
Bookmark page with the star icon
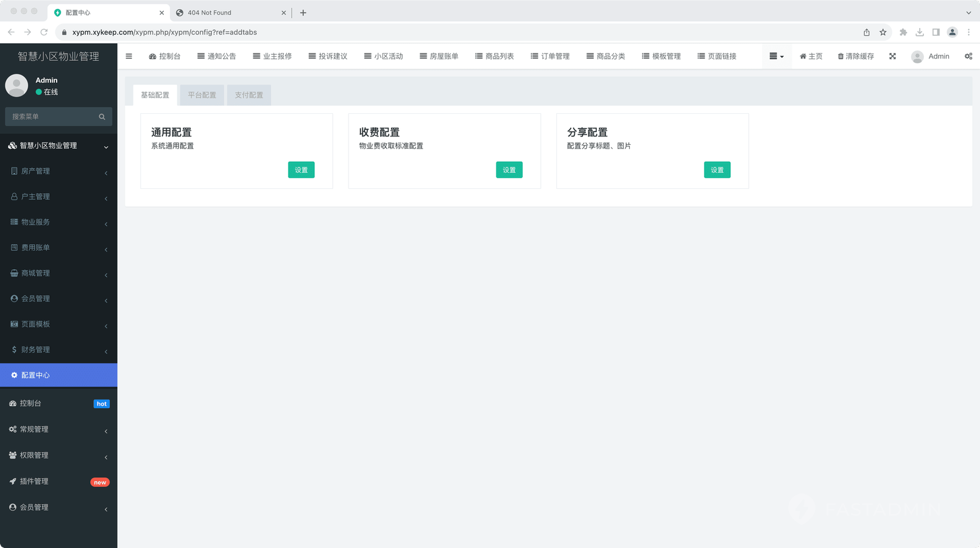(x=883, y=32)
